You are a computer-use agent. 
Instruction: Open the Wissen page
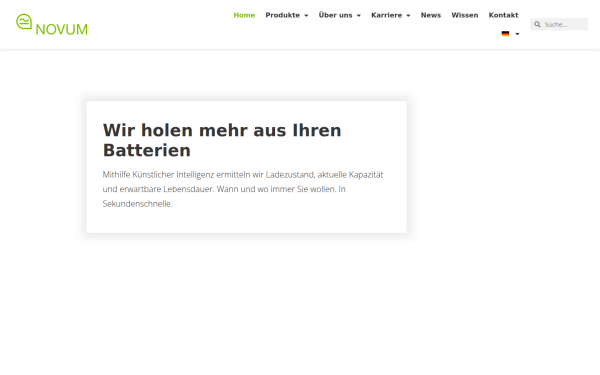click(x=465, y=15)
